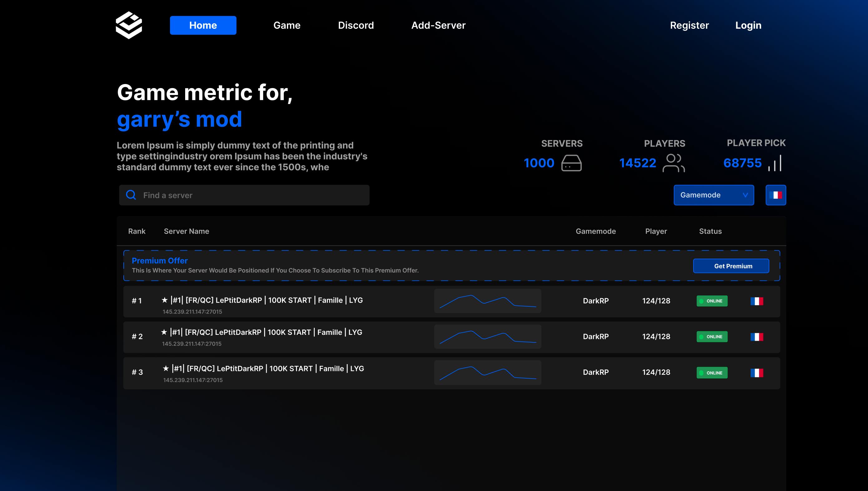
Task: Click the star icon in row #3
Action: pos(165,368)
